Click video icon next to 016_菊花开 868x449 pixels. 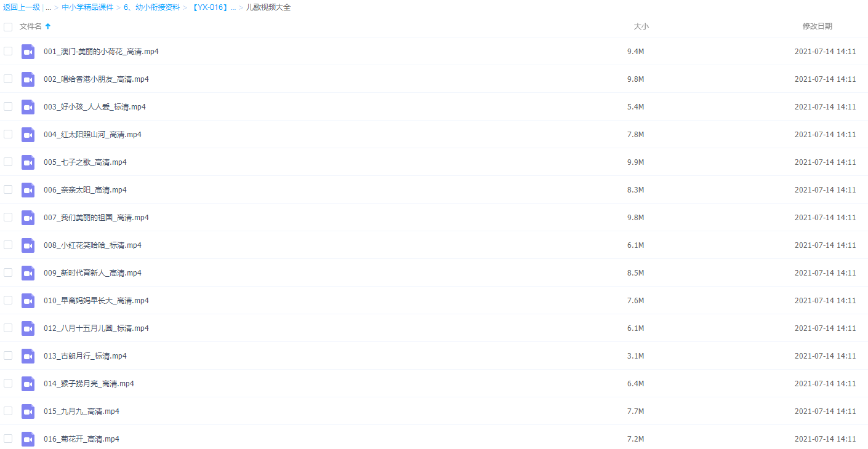28,439
